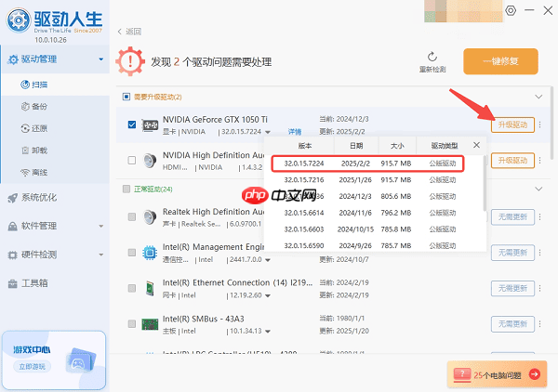
Task: Toggle the 需要升级驱动 group checkbox
Action: click(126, 97)
